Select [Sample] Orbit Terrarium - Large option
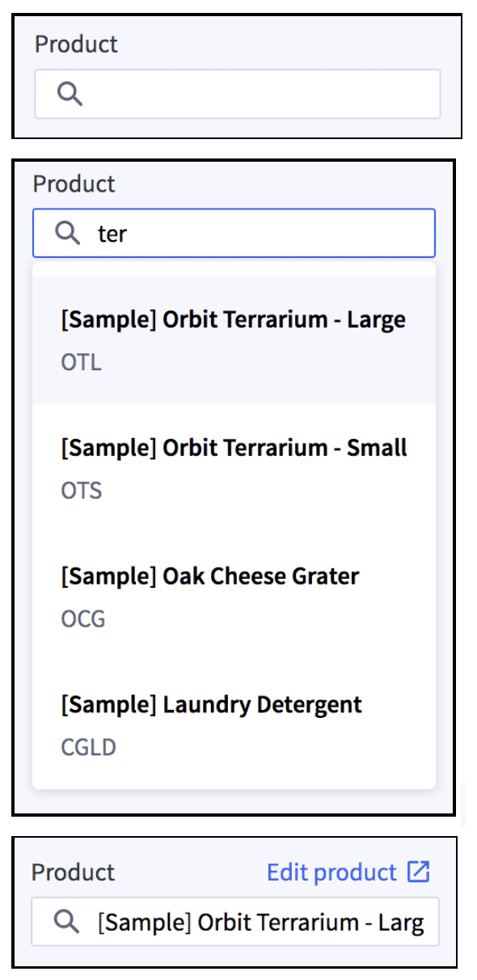The height and width of the screenshot is (980, 477). click(233, 319)
